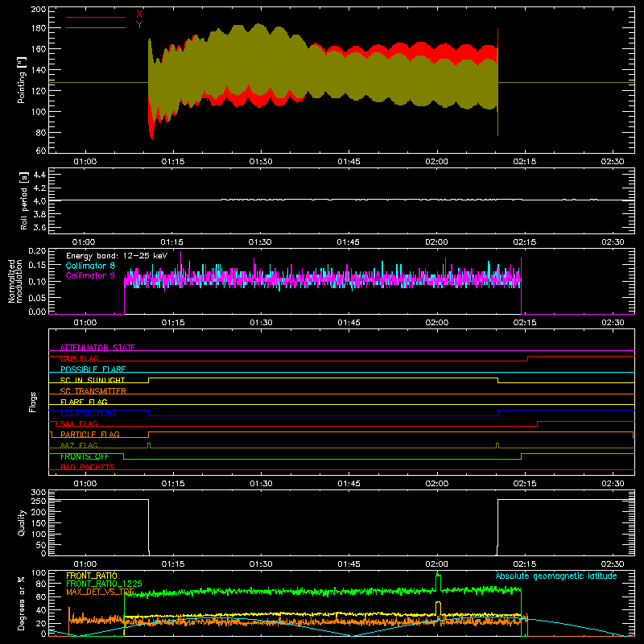Click the 02:15 time tick under Roll period plot
Screen dimensions: 644x644
pyautogui.click(x=525, y=242)
